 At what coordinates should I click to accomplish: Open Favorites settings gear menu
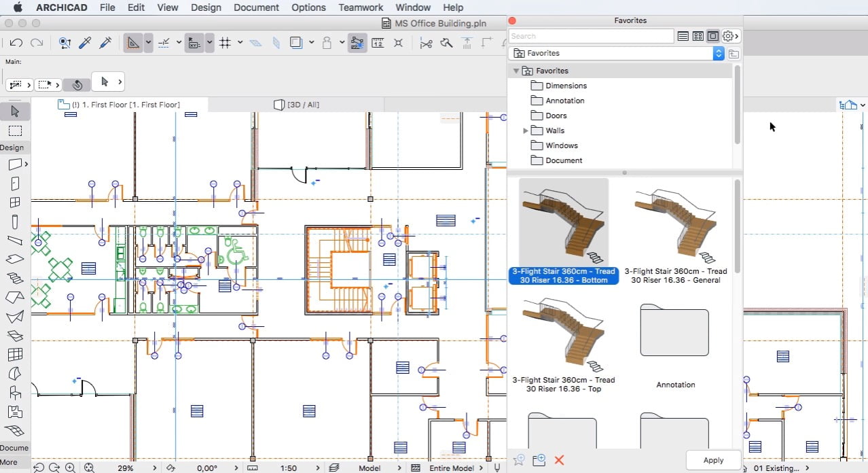(x=731, y=36)
